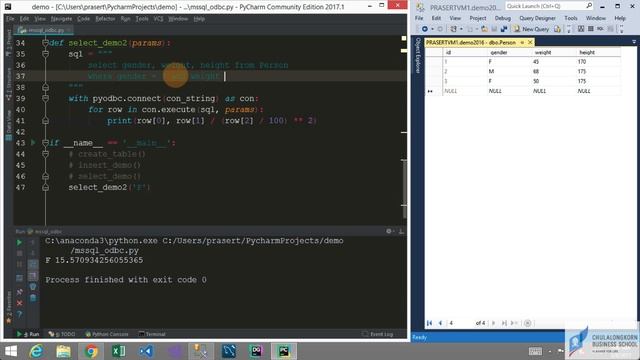Open Google Chrome from the taskbar
Viewport: 640px width, 360px height.
point(91,351)
